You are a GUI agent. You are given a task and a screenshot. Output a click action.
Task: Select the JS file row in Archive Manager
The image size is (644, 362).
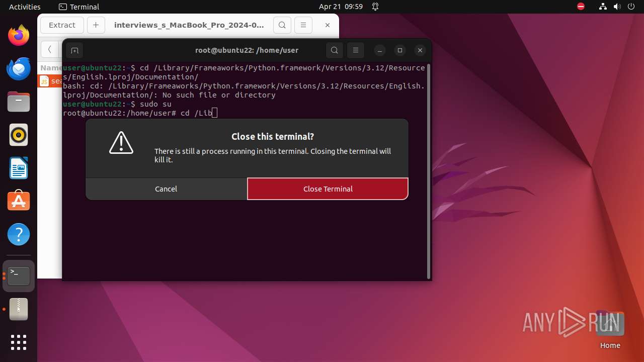[x=50, y=81]
